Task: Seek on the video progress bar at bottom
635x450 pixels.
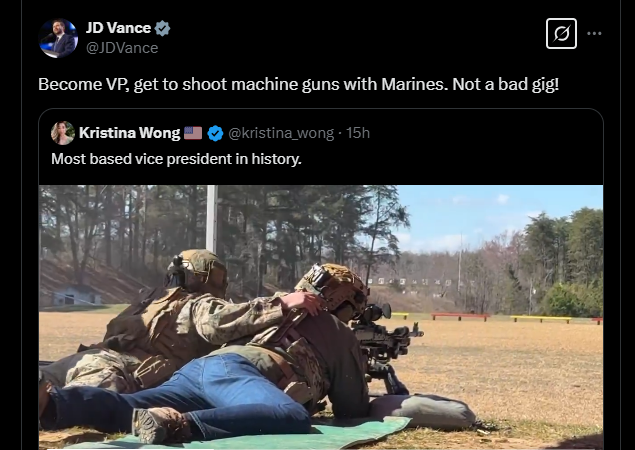Action: [321, 448]
